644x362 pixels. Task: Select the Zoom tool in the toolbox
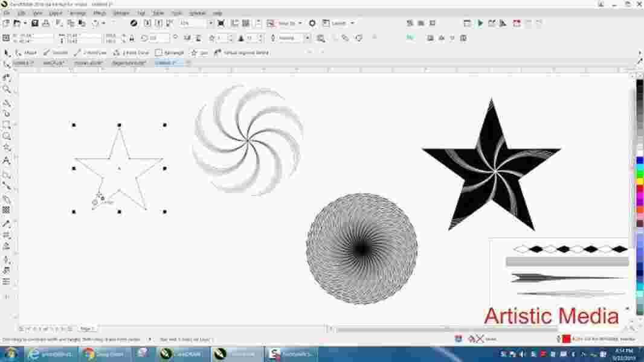click(7, 89)
